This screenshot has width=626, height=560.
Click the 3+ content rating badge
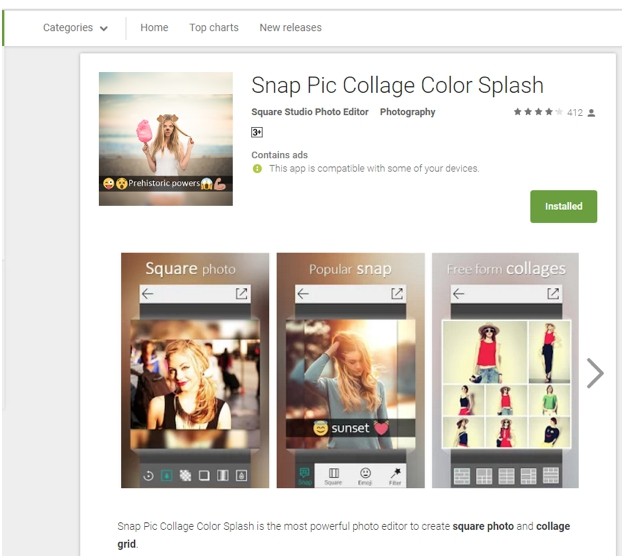[257, 132]
